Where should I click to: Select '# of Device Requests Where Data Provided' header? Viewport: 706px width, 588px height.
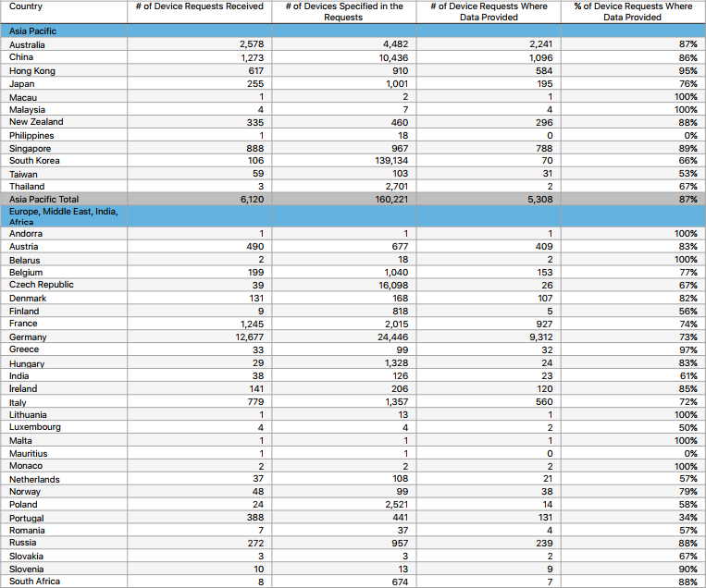pyautogui.click(x=489, y=12)
